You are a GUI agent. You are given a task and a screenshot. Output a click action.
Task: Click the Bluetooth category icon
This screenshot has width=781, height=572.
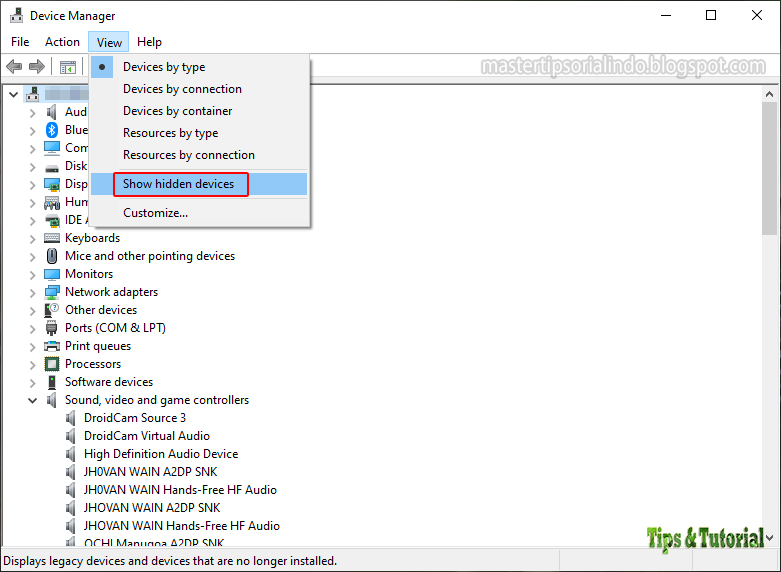(52, 130)
